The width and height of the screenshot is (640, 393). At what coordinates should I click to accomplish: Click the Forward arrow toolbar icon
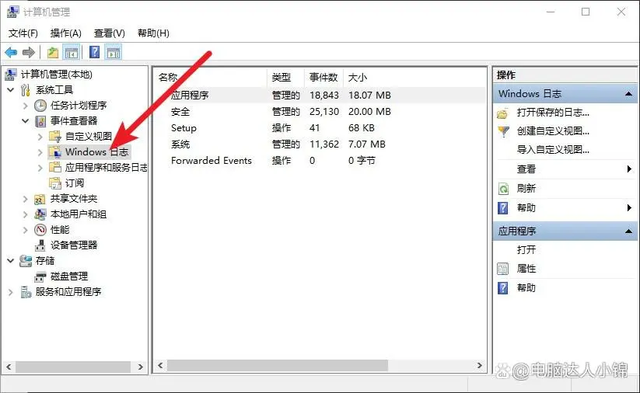(x=28, y=52)
